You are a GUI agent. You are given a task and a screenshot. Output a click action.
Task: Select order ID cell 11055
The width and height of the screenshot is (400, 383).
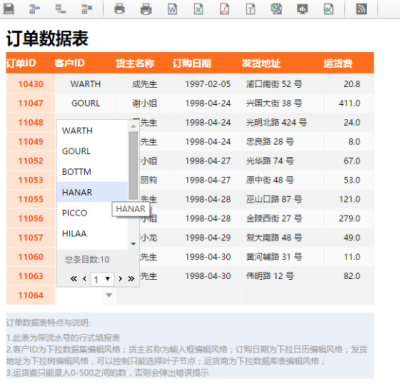pyautogui.click(x=31, y=199)
